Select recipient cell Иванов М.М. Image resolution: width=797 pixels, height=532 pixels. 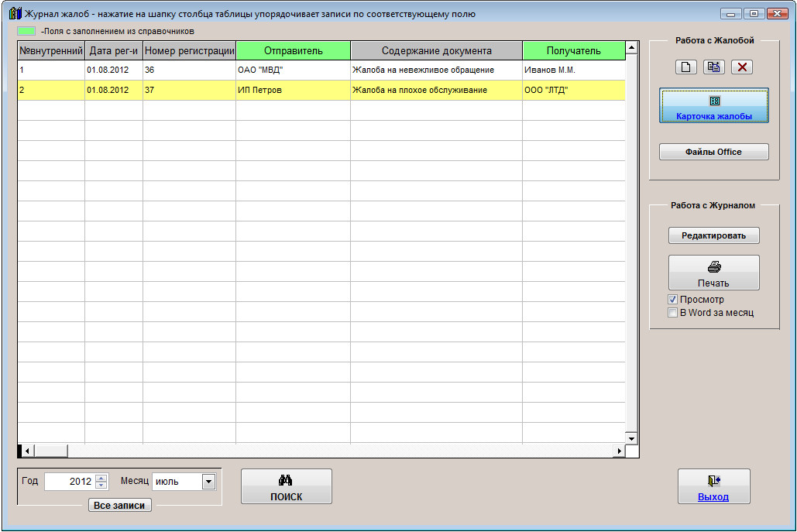574,70
